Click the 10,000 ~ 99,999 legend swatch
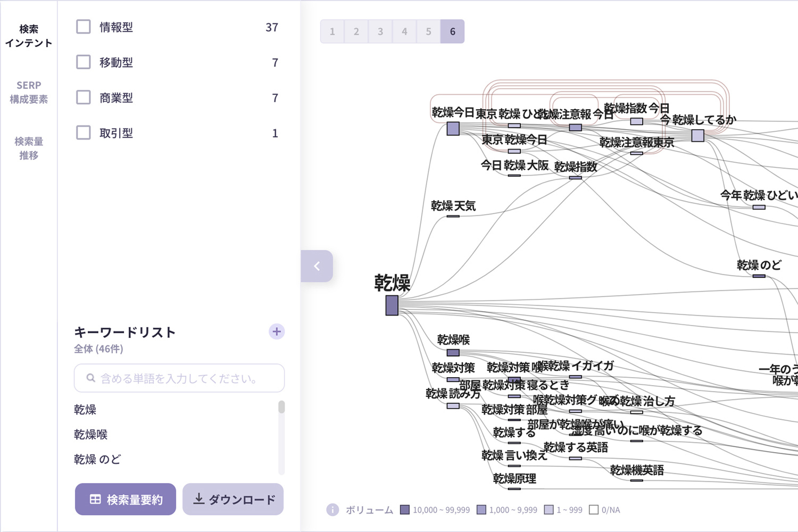798x532 pixels. pyautogui.click(x=405, y=510)
